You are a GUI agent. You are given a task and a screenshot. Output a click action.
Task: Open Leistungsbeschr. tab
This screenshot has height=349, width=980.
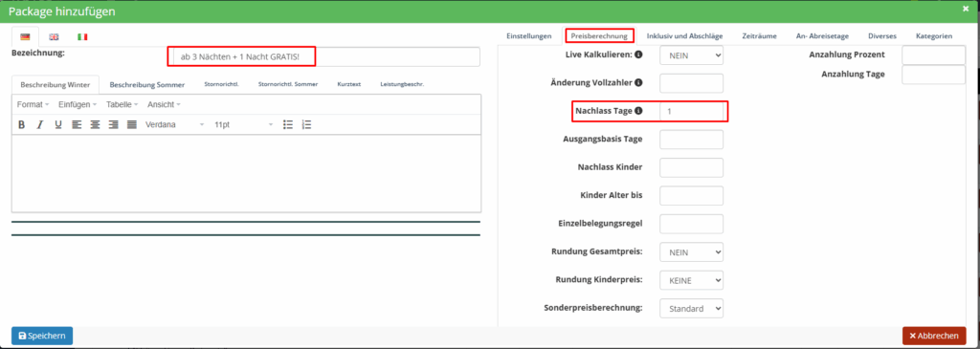[x=402, y=84]
